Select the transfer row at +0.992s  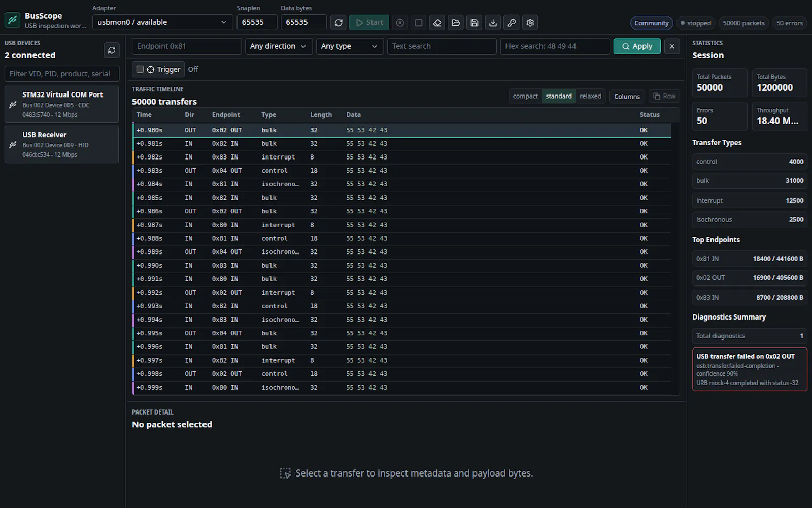pos(402,293)
